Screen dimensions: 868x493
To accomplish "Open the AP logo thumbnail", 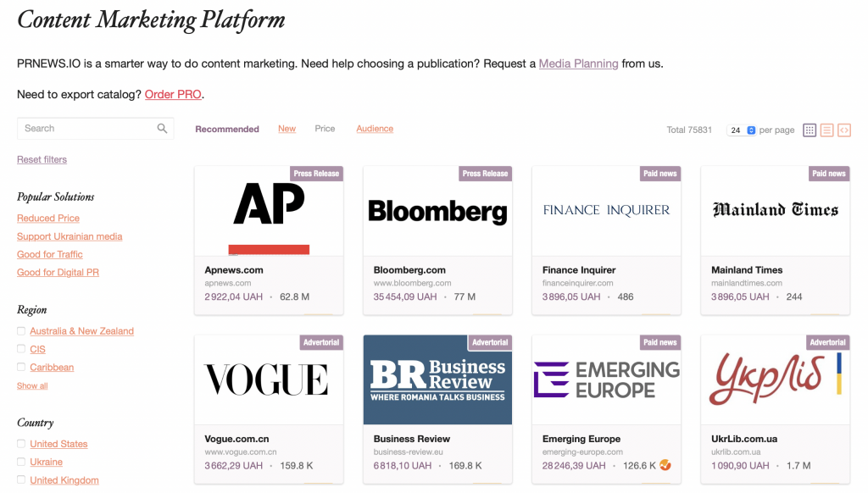I will 269,211.
